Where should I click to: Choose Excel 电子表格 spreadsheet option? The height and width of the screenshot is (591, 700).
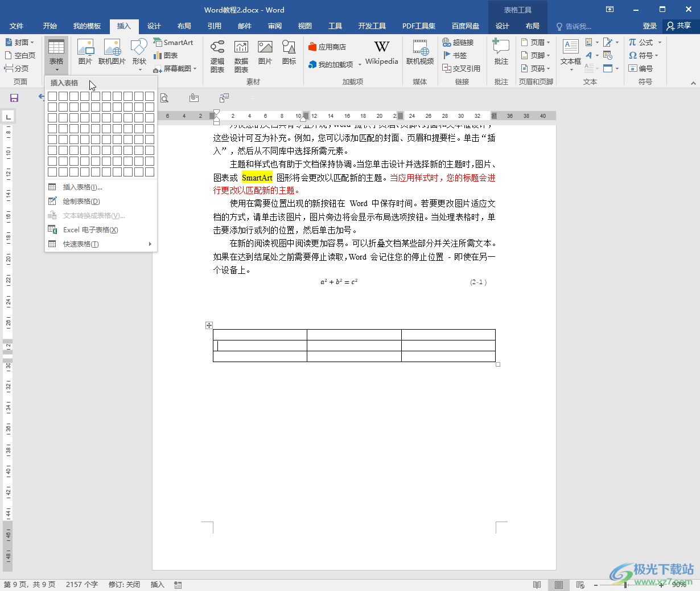click(x=101, y=229)
